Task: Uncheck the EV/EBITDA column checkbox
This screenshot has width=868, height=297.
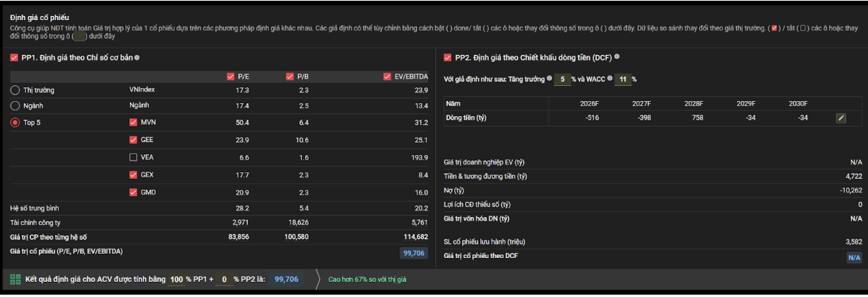Action: coord(388,76)
